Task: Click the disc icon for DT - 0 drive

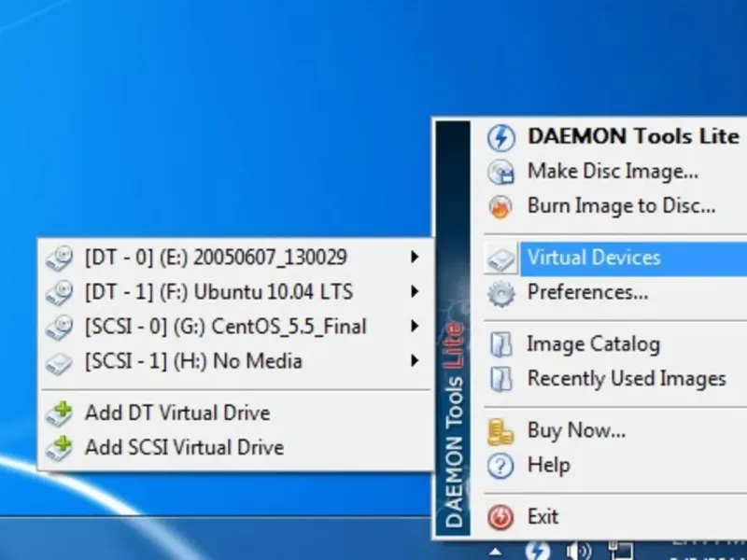Action: click(60, 259)
